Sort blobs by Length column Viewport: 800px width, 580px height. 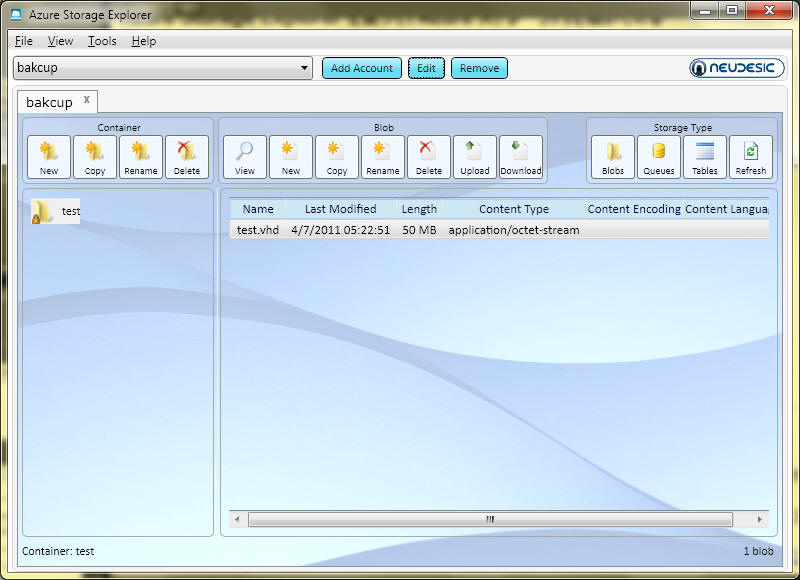(419, 209)
